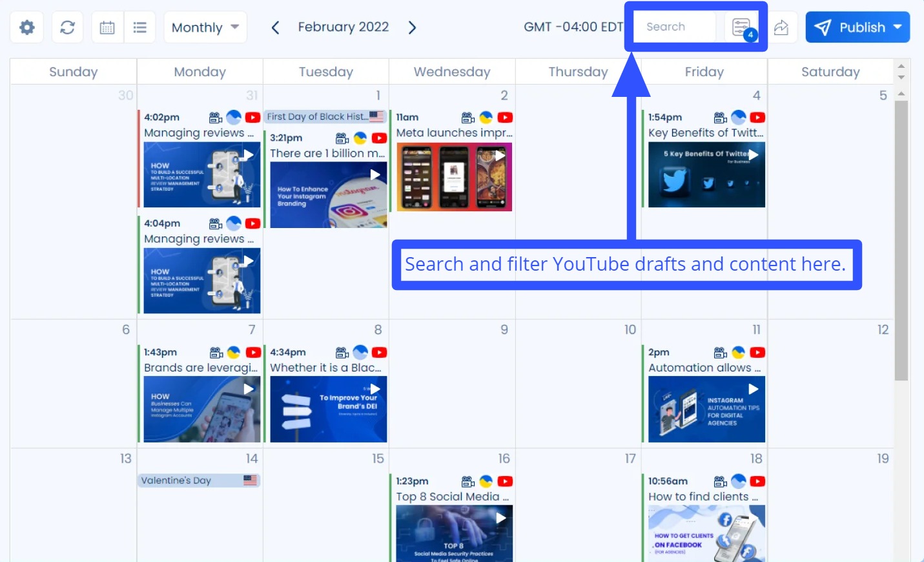Select the YouTube icon on the February 4 post
924x562 pixels.
tap(757, 118)
